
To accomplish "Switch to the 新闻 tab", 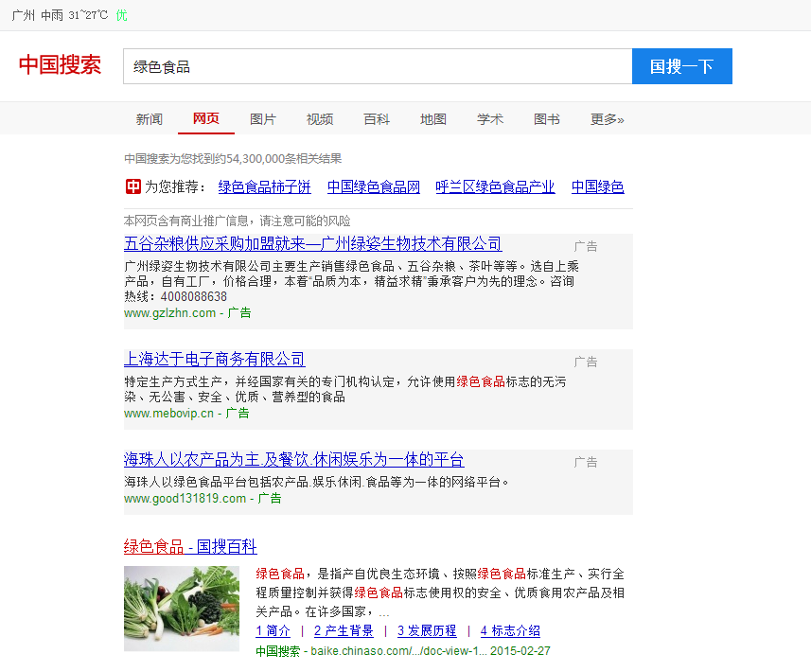I will coord(150,119).
